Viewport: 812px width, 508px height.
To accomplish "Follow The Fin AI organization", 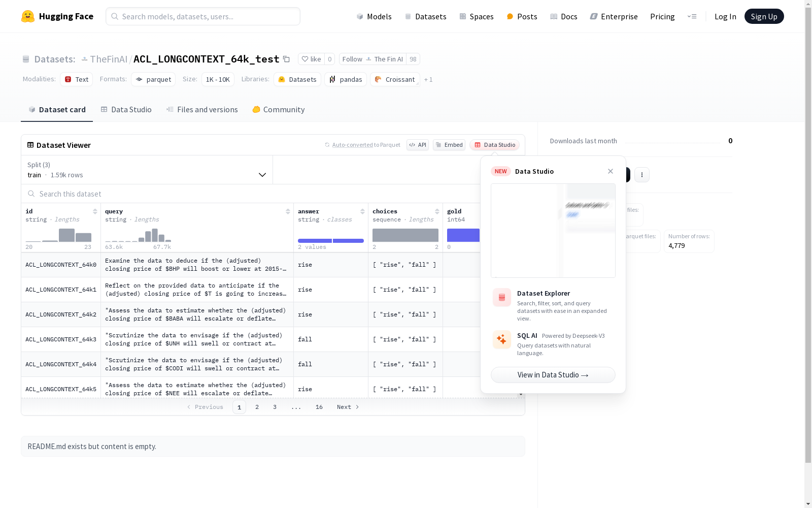I will pos(373,59).
